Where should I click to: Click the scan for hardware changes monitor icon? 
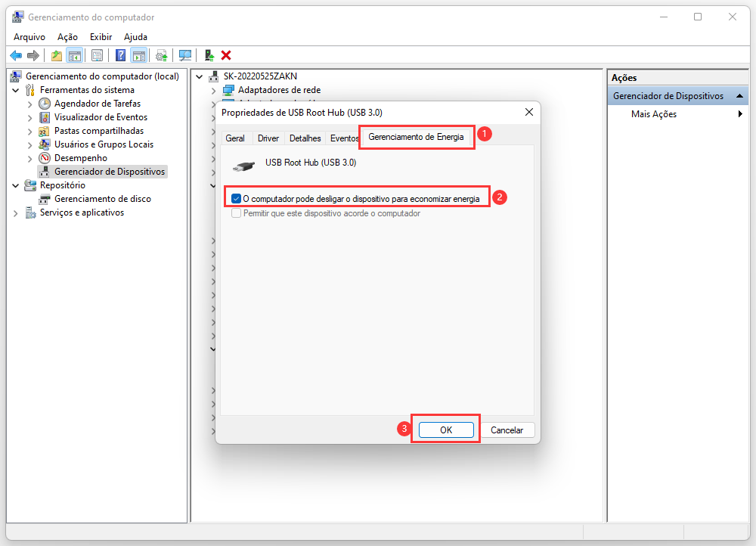(x=184, y=55)
